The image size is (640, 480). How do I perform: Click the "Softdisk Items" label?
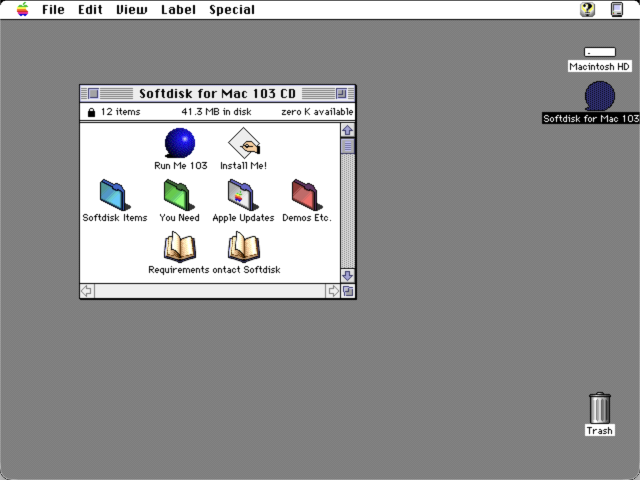point(115,218)
